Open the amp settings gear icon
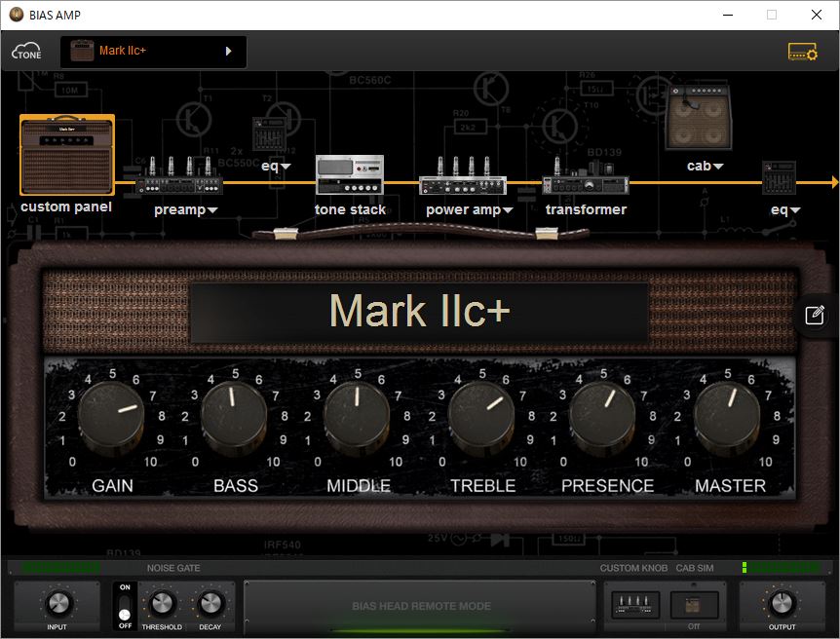The width and height of the screenshot is (840, 639). pos(803,52)
